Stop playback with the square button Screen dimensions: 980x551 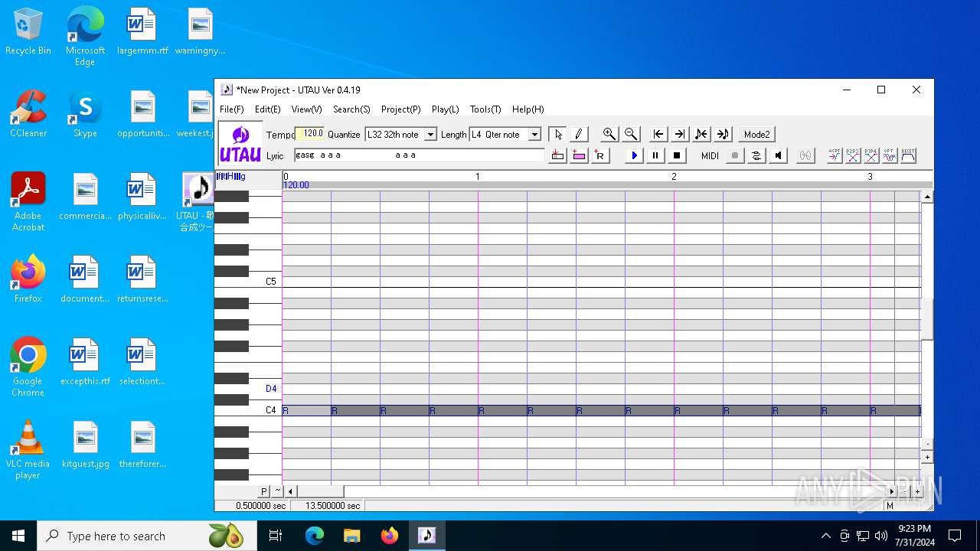pyautogui.click(x=677, y=155)
